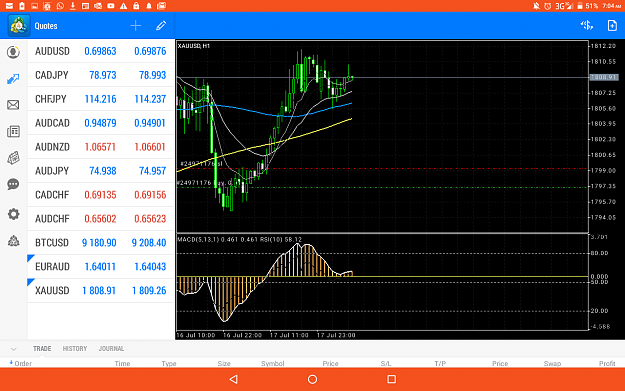This screenshot has width=625, height=391.
Task: Switch to the JOURNAL tab
Action: [x=111, y=349]
